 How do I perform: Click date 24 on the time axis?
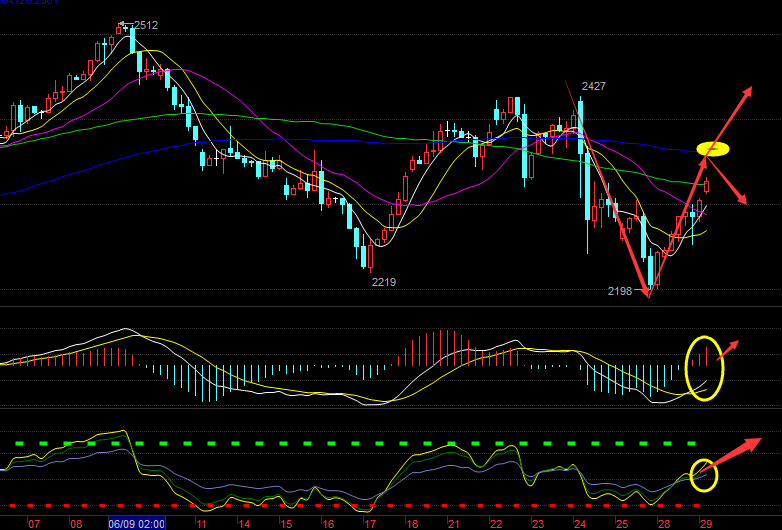pyautogui.click(x=579, y=523)
